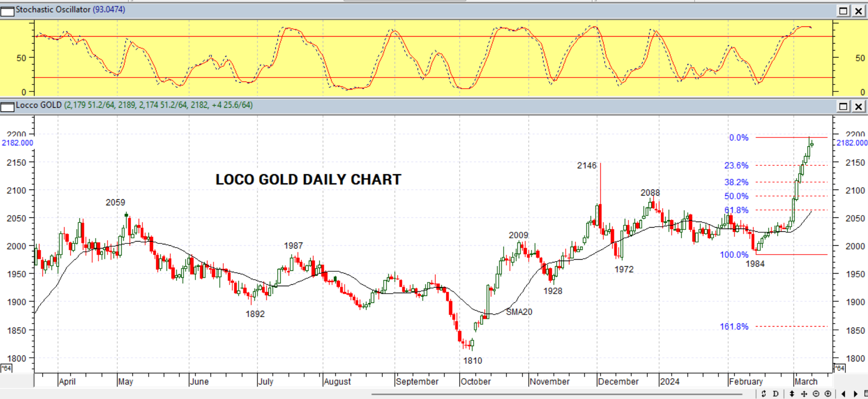Click the 2009 price annotation
The image size is (868, 399).
(x=518, y=235)
